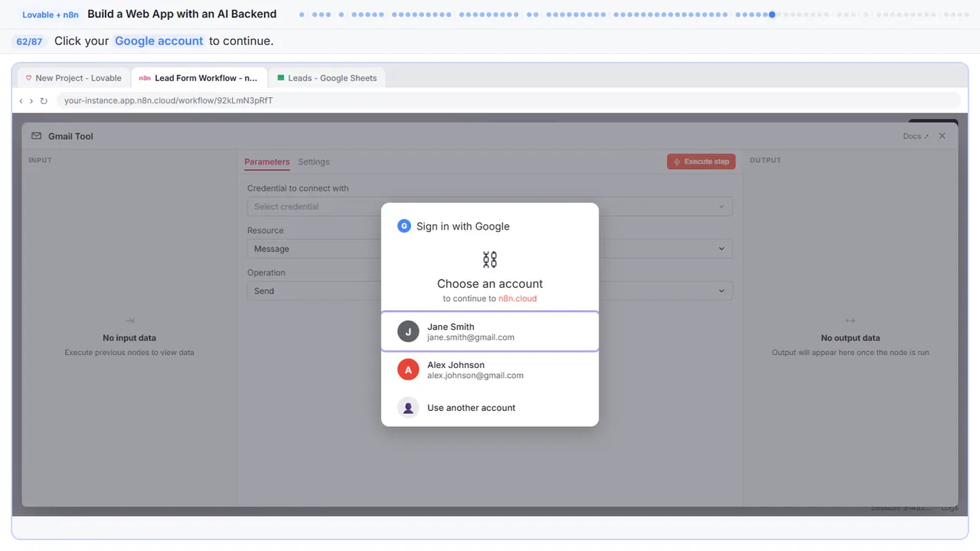Click the Lovable + n8n badge
Screen dimensions: 980x551
click(x=51, y=15)
